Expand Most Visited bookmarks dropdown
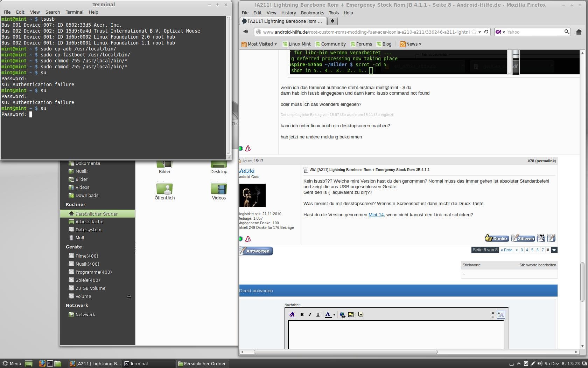This screenshot has width=588, height=368. pyautogui.click(x=275, y=44)
